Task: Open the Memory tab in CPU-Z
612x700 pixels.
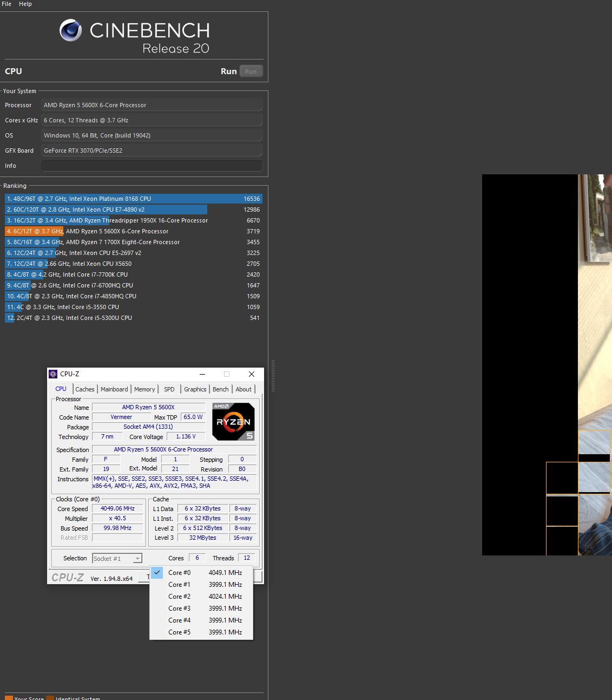Action: coord(144,389)
